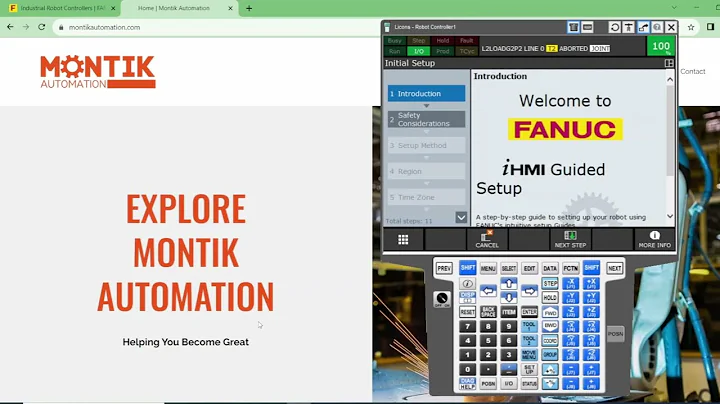Click the keypad-only view icon in title bar
This screenshot has height=404, width=720.
(587, 28)
